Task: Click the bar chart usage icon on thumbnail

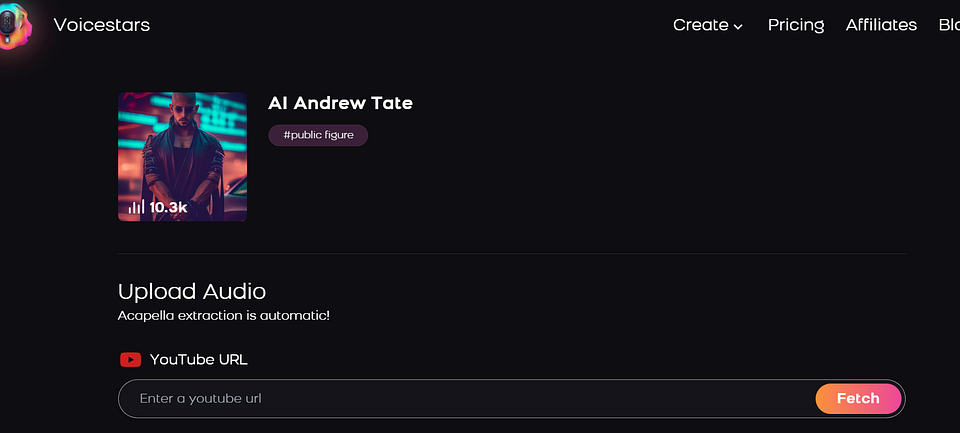Action: click(136, 207)
